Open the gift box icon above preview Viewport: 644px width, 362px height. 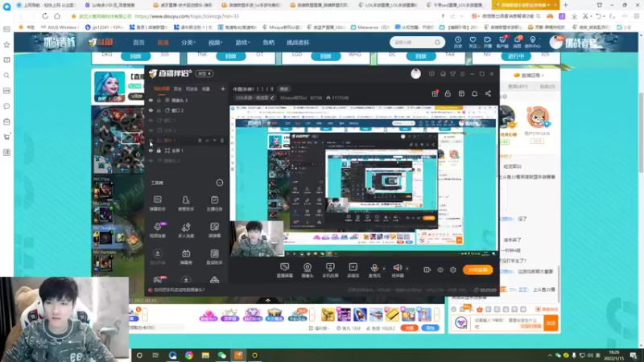click(x=435, y=93)
